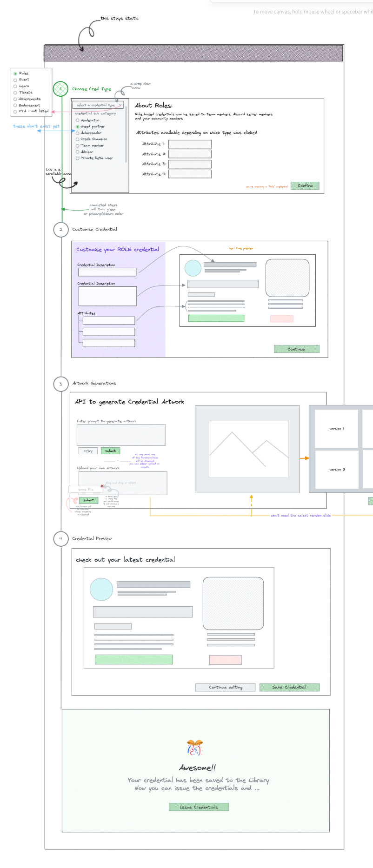Click the retry button under prompt
373x868 pixels.
pos(88,451)
